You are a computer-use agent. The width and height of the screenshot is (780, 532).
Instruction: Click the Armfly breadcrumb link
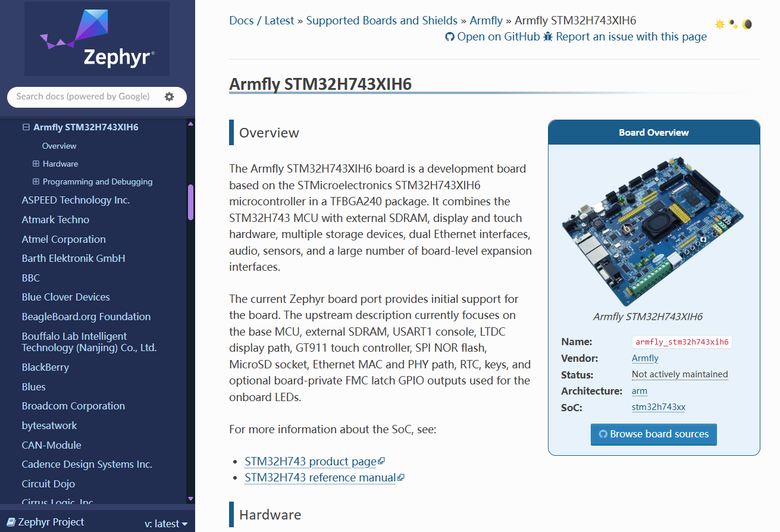tap(486, 21)
